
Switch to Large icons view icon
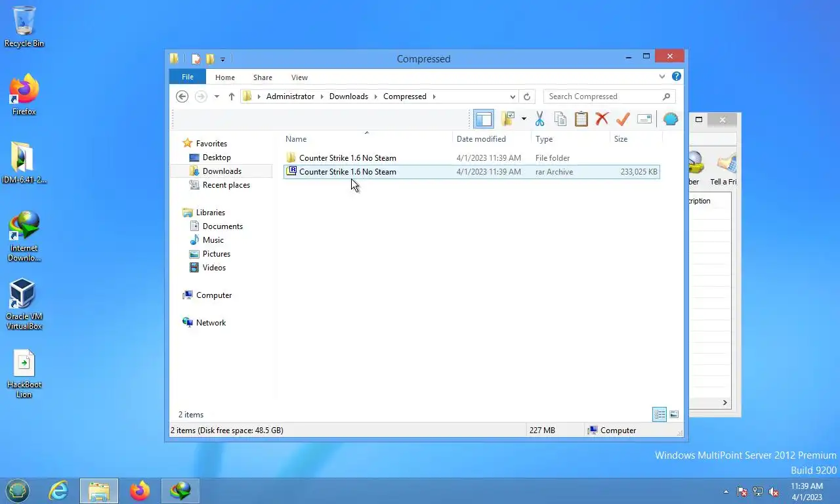674,414
